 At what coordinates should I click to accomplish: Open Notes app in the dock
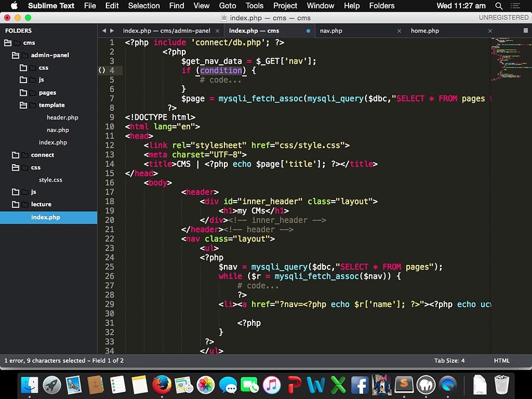pos(140,385)
